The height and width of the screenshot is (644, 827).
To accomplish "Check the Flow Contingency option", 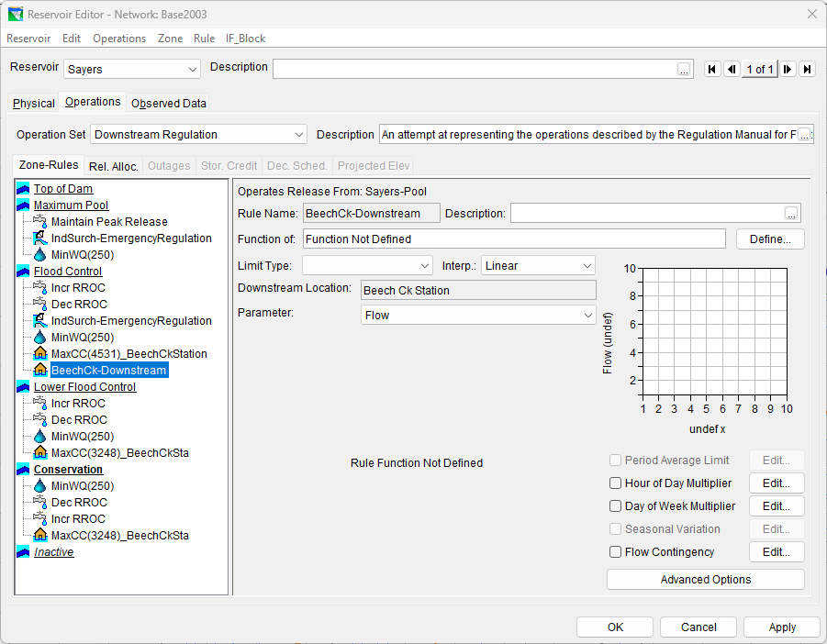I will tap(616, 552).
